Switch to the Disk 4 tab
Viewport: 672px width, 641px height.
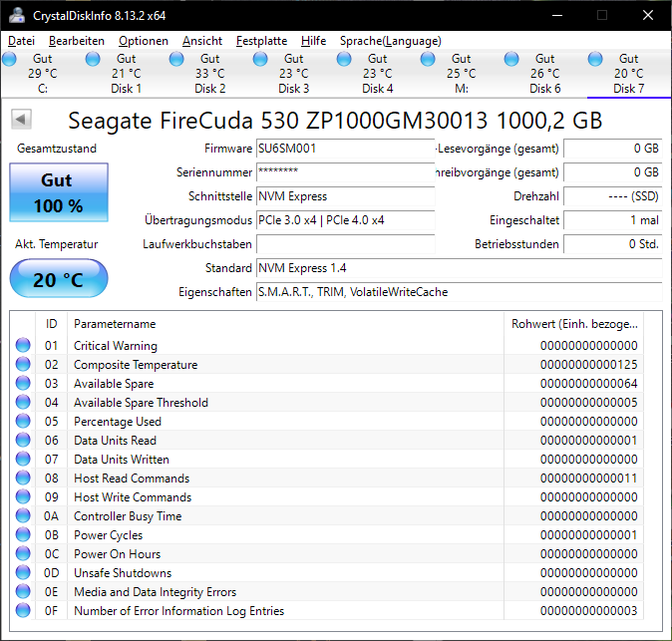tap(378, 73)
